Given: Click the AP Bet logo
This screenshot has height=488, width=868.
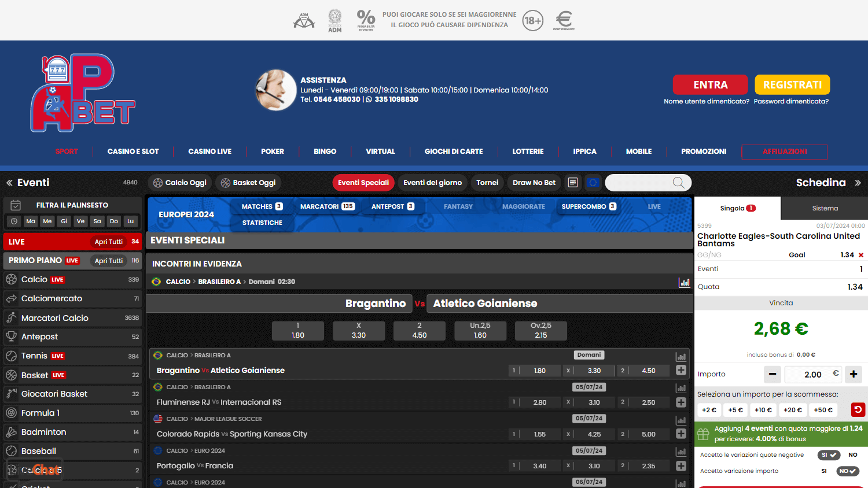Looking at the screenshot, I should [82, 93].
